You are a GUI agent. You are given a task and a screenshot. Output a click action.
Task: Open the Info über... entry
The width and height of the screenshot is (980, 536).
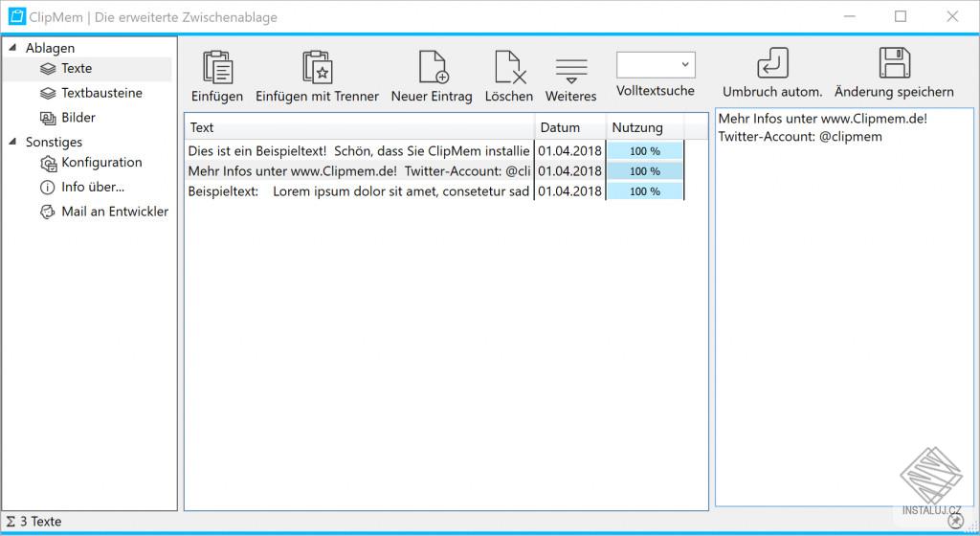(93, 187)
